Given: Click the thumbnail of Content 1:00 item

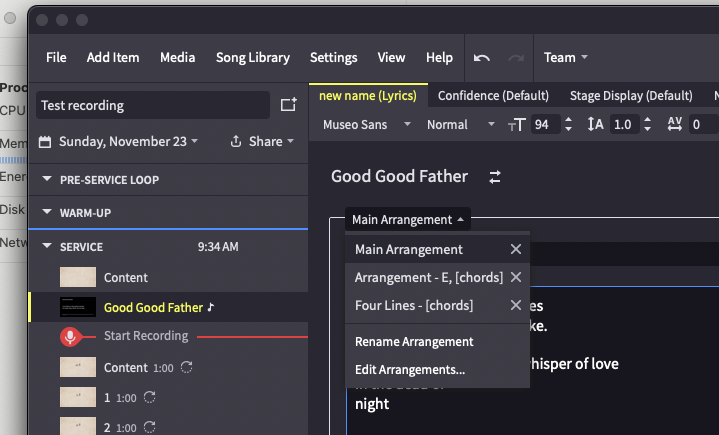Looking at the screenshot, I should (78, 367).
